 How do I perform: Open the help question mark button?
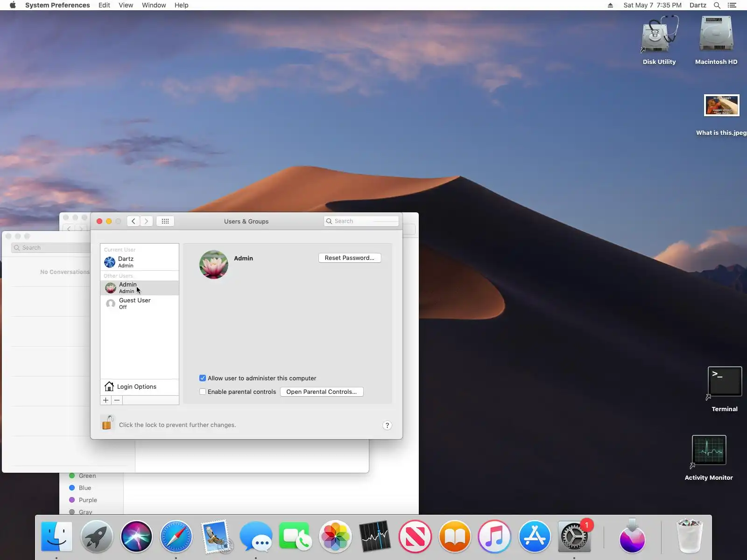(x=387, y=425)
